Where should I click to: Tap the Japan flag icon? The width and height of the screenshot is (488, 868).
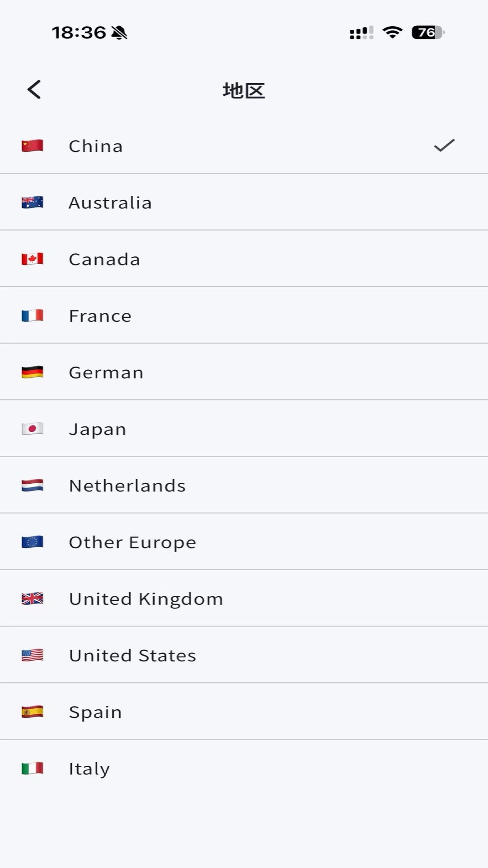(x=33, y=429)
